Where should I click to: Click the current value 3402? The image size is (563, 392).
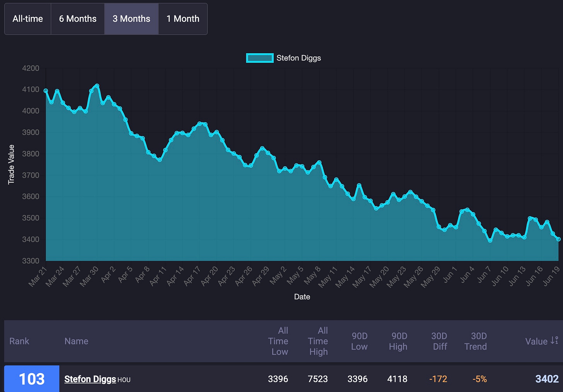click(x=547, y=379)
